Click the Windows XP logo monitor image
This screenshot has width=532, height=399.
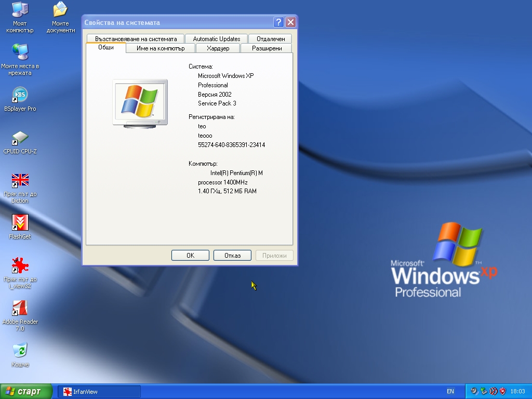click(140, 104)
